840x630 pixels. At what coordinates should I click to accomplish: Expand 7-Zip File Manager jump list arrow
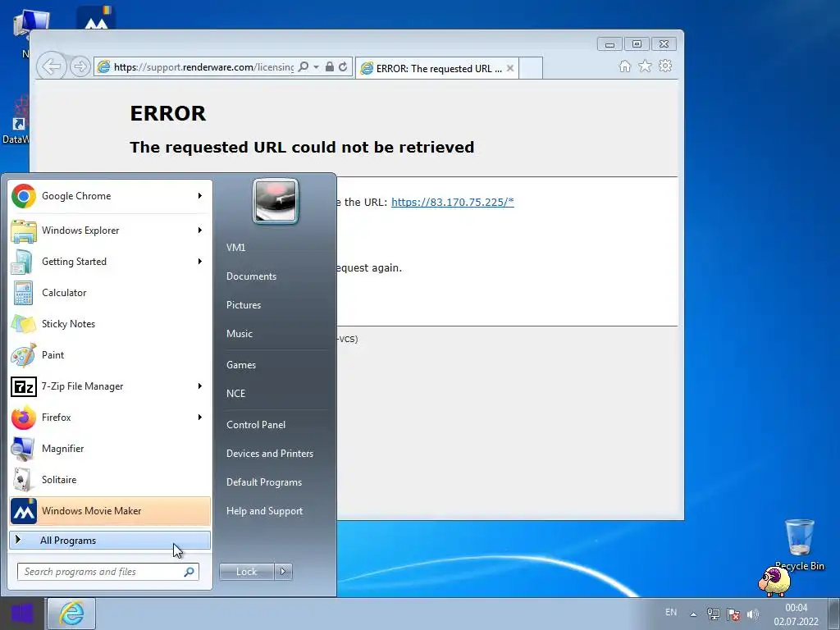point(200,386)
